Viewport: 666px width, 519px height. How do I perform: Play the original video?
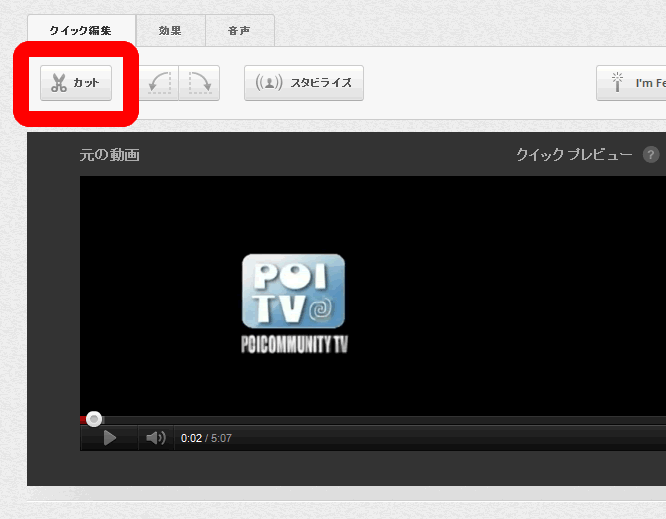[x=110, y=438]
